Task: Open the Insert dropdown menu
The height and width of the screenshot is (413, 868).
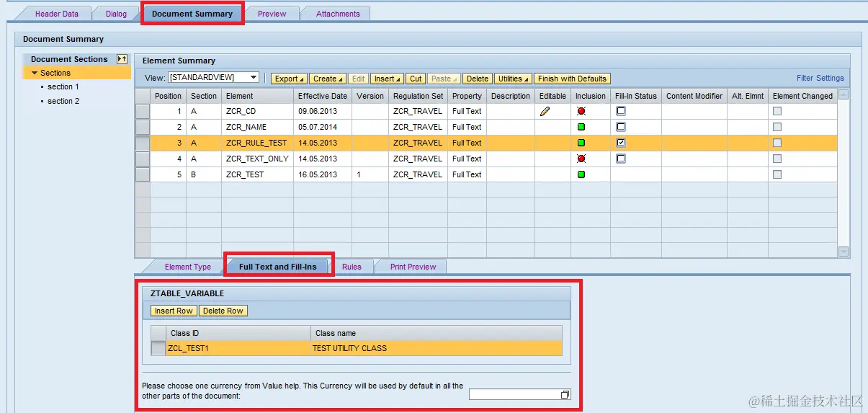Action: pos(388,79)
